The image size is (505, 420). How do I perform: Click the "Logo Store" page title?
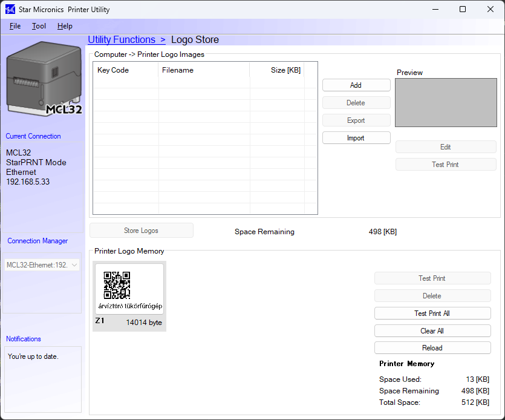[x=195, y=40]
